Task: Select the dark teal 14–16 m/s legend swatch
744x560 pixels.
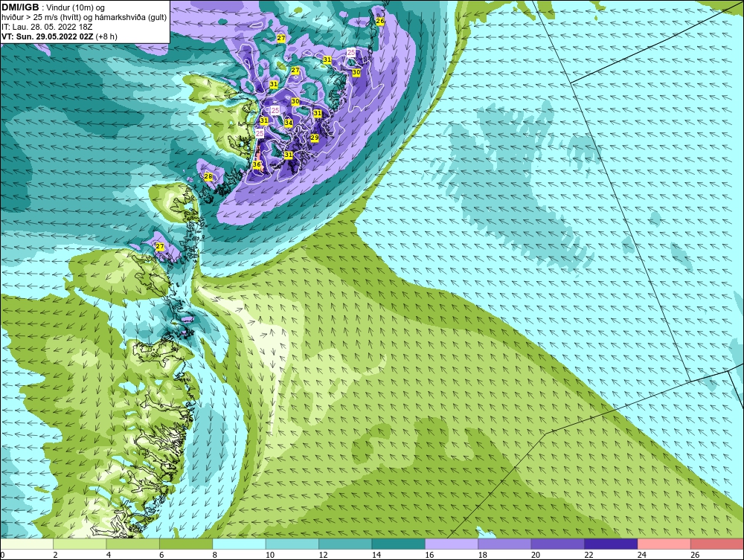Action: [x=399, y=544]
